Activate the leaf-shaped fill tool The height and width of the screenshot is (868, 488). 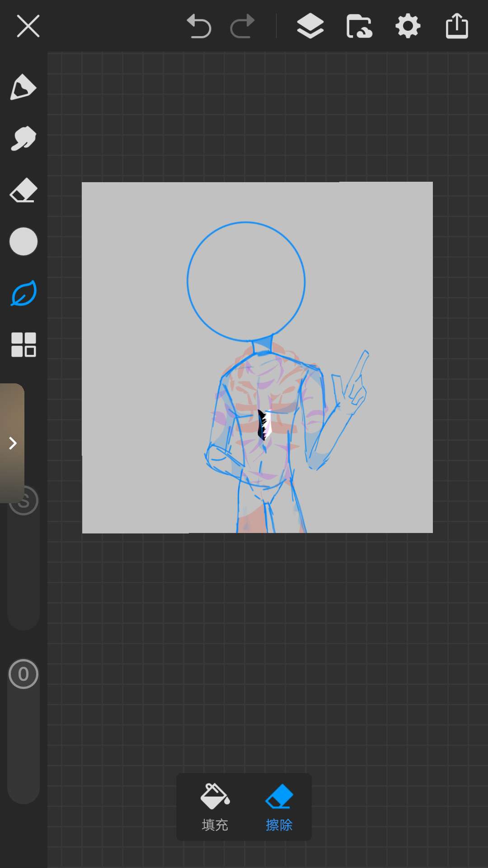tap(23, 293)
